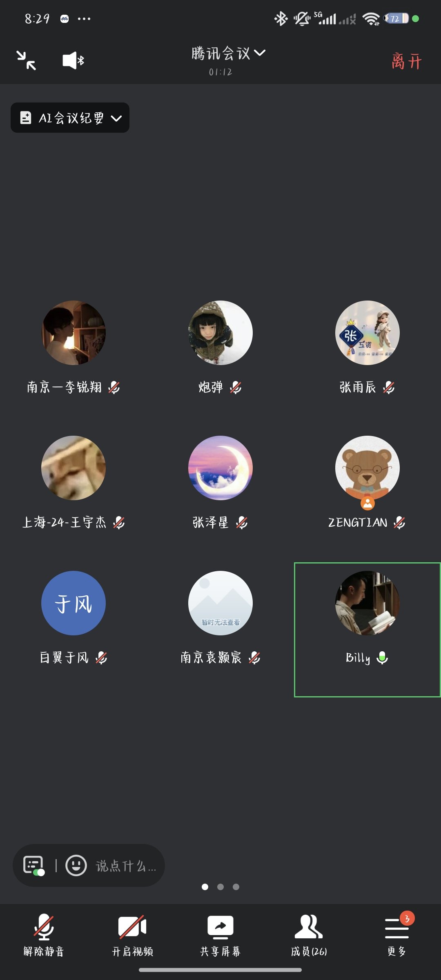Expand the 腾讯会议 title dropdown chevron
Viewport: 441px width, 980px height.
point(260,53)
